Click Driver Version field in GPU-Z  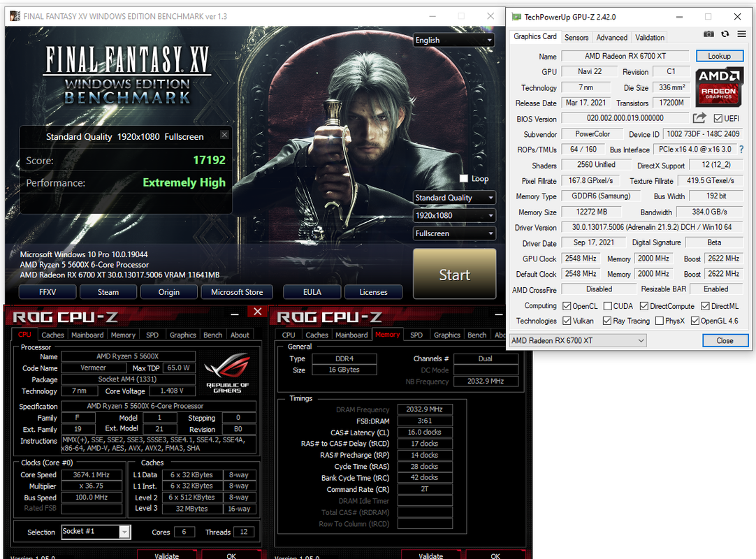click(x=651, y=227)
